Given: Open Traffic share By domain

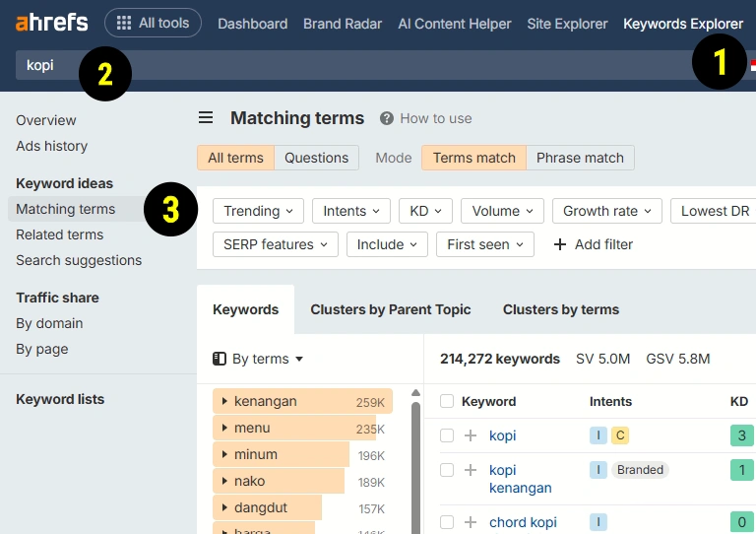Looking at the screenshot, I should click(49, 323).
